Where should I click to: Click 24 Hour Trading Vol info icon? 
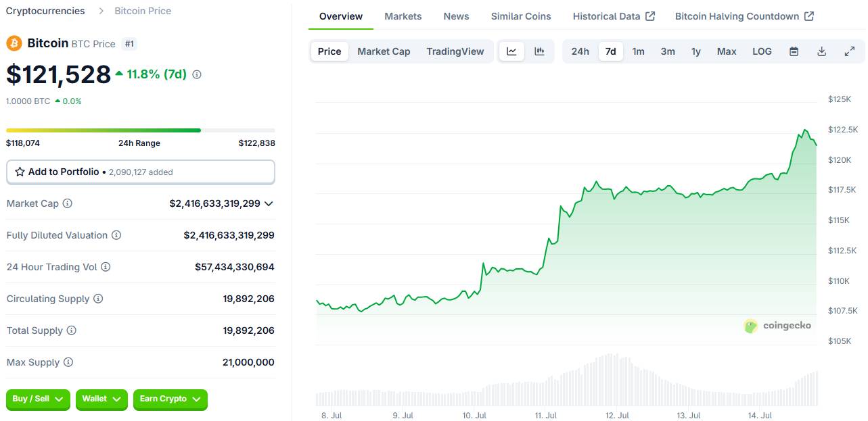(106, 267)
